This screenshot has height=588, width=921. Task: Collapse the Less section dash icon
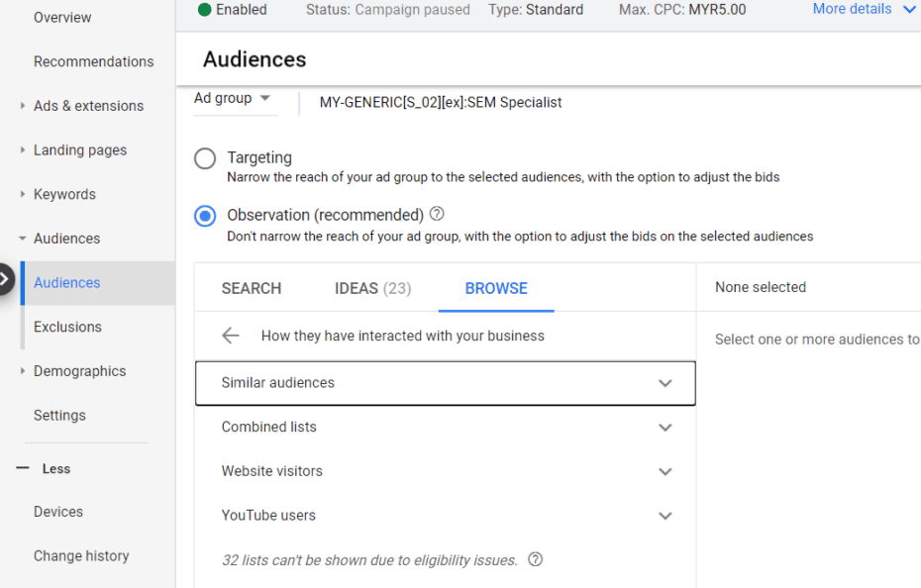tap(23, 468)
